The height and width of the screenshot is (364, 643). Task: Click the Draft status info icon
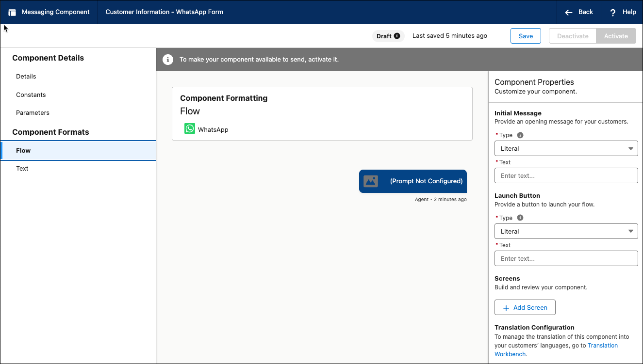click(x=397, y=36)
